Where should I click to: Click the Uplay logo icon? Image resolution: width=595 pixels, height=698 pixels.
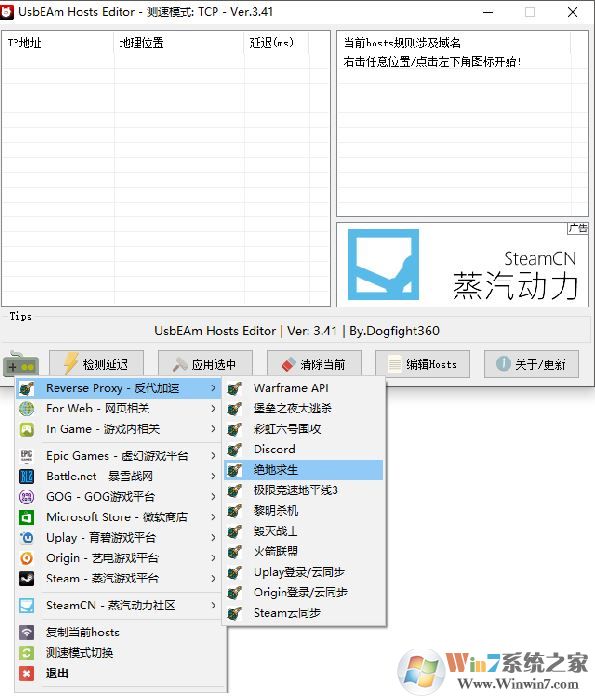click(27, 538)
